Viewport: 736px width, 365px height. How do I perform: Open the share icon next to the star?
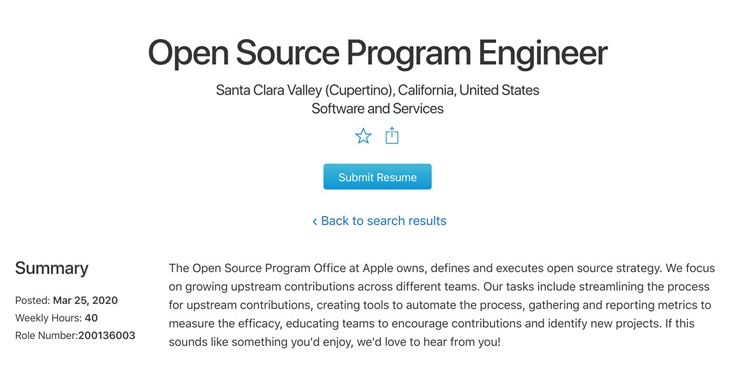[x=392, y=136]
